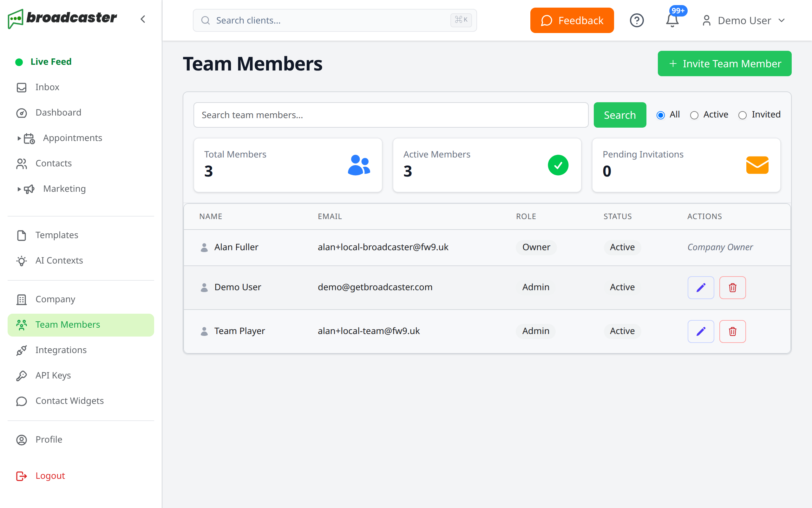
Task: Open Dashboard from the sidebar
Action: (81, 112)
